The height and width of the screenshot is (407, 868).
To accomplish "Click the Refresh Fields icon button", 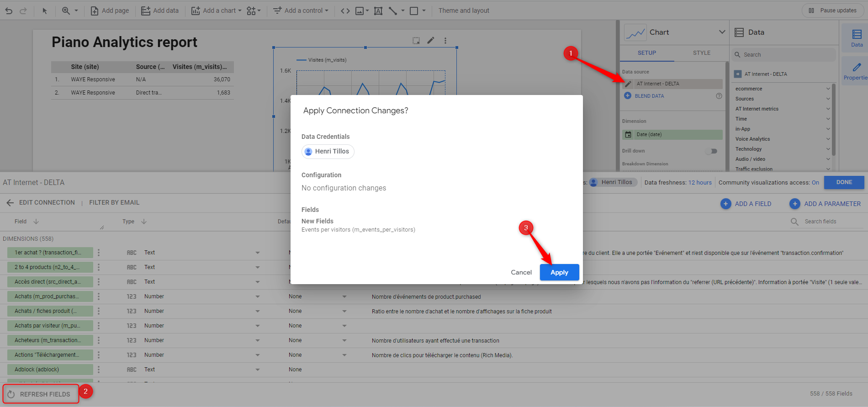I will 11,394.
